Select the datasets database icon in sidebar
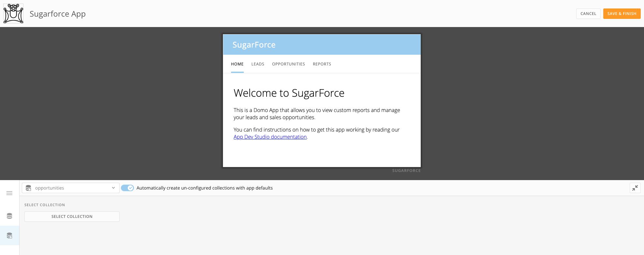644x255 pixels. coord(9,216)
